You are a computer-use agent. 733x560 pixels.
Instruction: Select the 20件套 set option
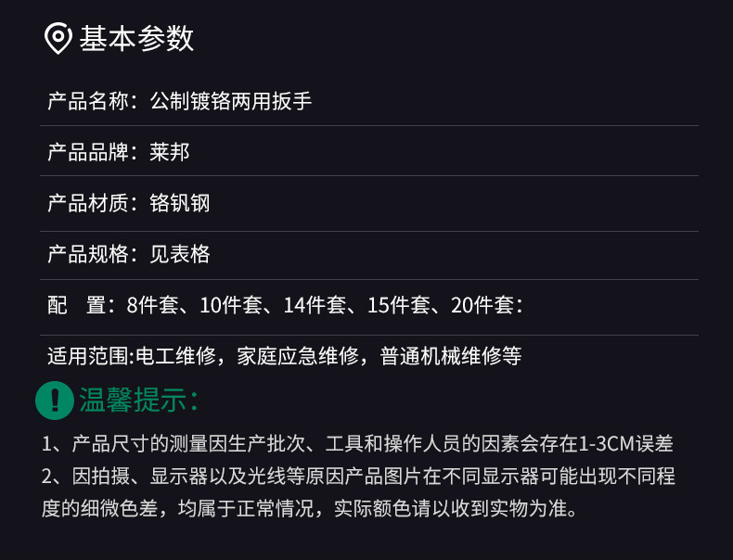[482, 305]
